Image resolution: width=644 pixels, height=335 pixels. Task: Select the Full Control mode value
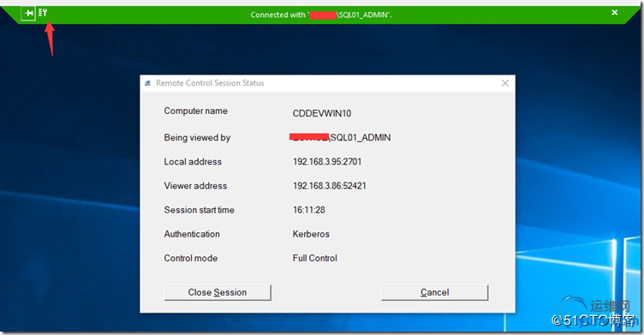click(314, 258)
